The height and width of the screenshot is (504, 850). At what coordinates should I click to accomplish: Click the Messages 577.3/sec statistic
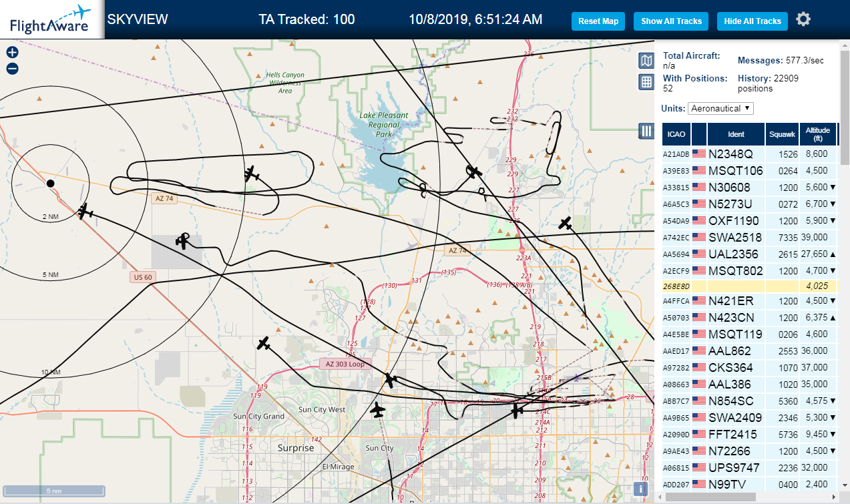click(x=781, y=61)
